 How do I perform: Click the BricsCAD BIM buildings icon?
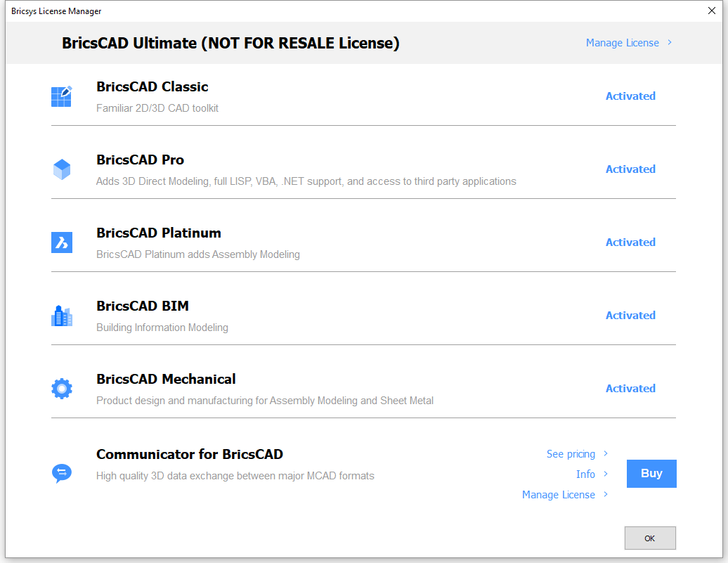62,316
